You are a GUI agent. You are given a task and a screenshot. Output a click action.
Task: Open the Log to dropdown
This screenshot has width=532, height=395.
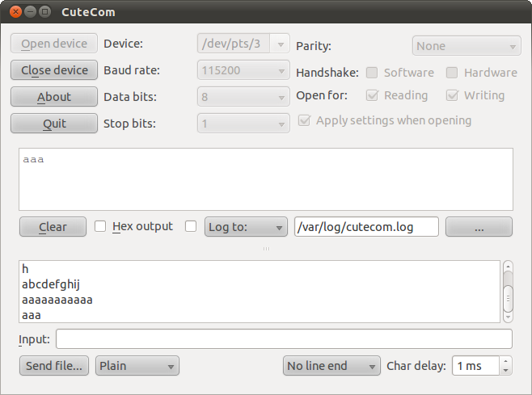pos(246,227)
